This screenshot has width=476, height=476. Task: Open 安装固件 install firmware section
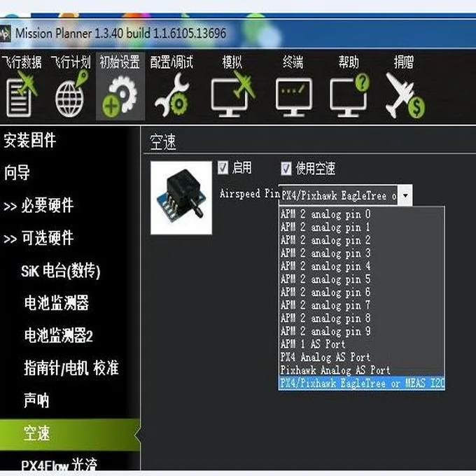pyautogui.click(x=29, y=141)
